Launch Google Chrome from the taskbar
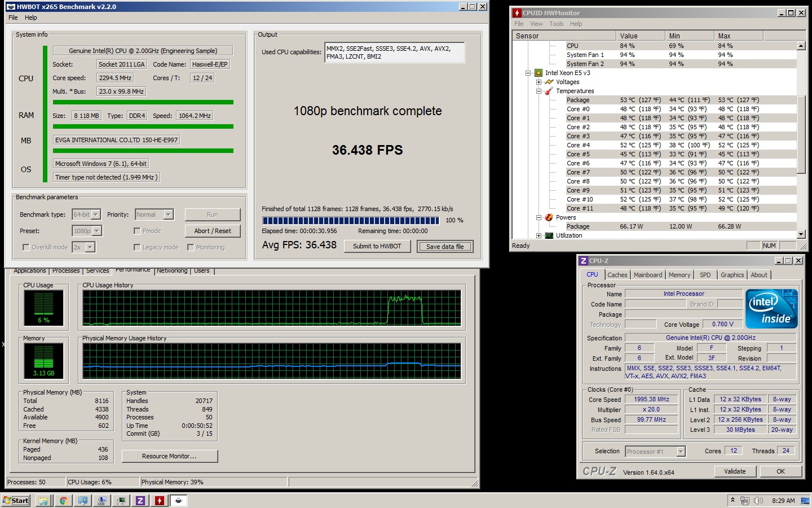The height and width of the screenshot is (508, 812). pyautogui.click(x=63, y=500)
